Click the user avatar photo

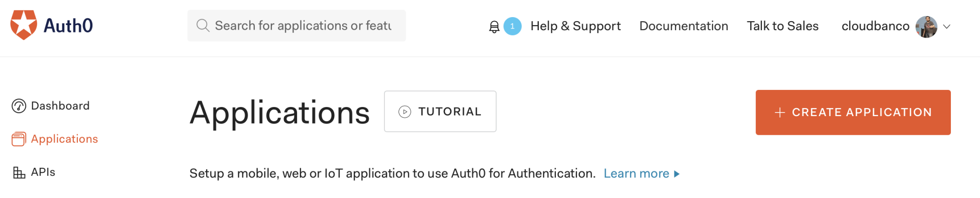926,27
